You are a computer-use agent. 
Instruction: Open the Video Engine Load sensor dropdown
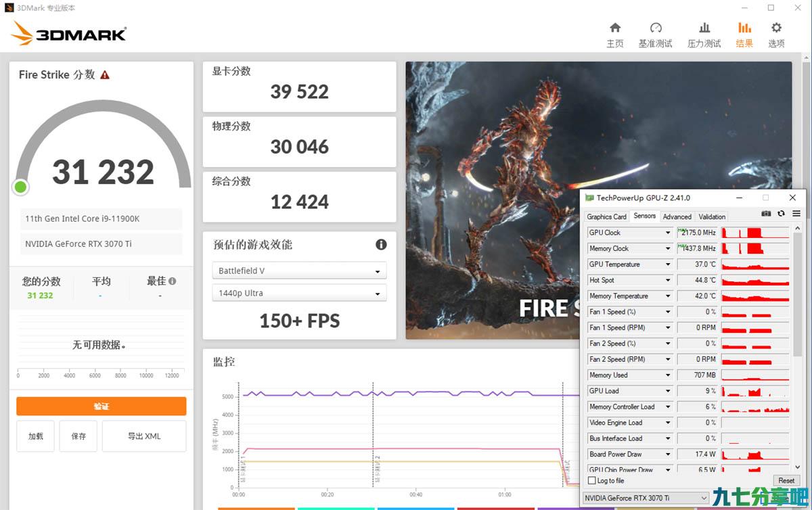(x=668, y=423)
